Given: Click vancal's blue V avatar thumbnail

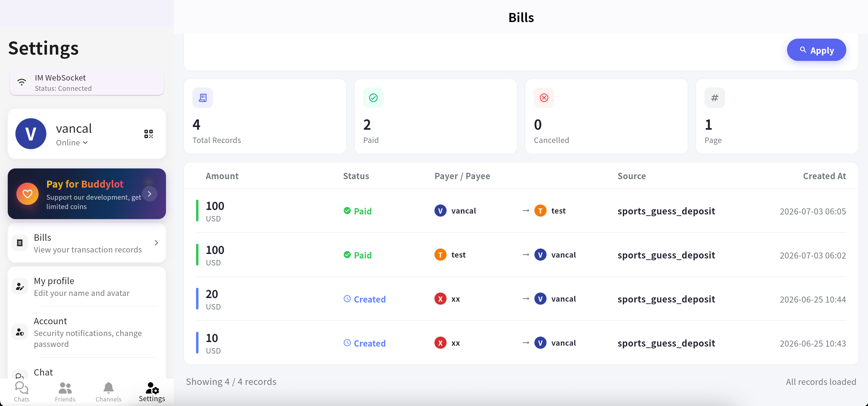Looking at the screenshot, I should coord(31,134).
